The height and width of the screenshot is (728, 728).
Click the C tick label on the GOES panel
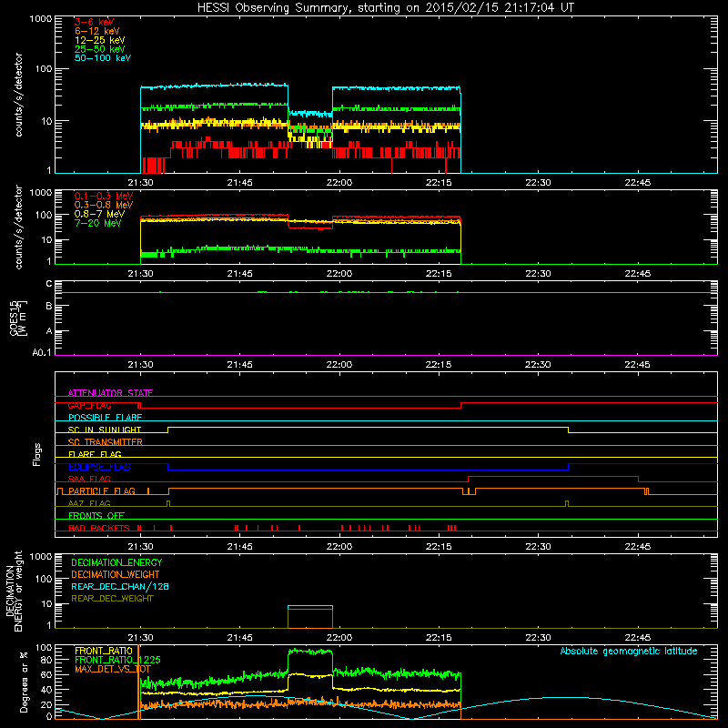tap(49, 284)
